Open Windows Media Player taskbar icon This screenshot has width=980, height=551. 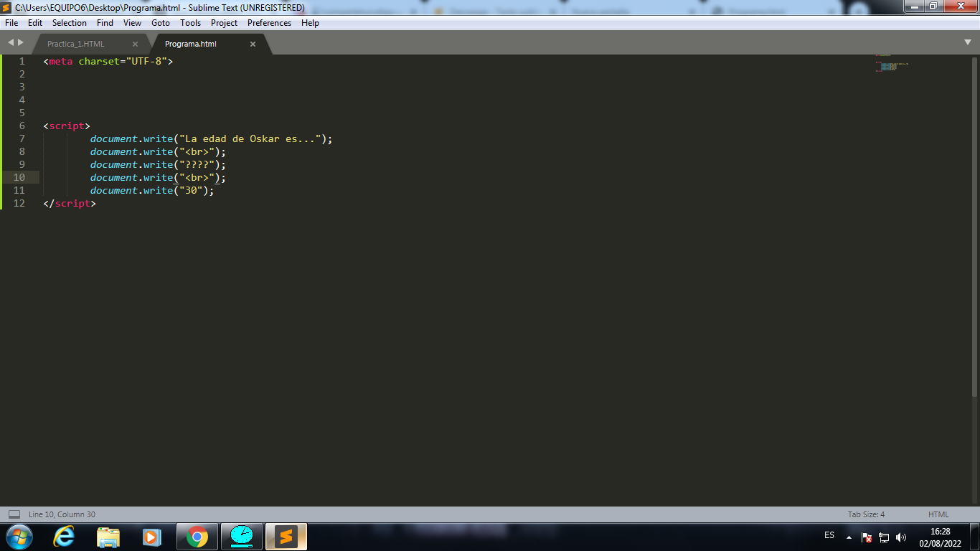coord(152,537)
